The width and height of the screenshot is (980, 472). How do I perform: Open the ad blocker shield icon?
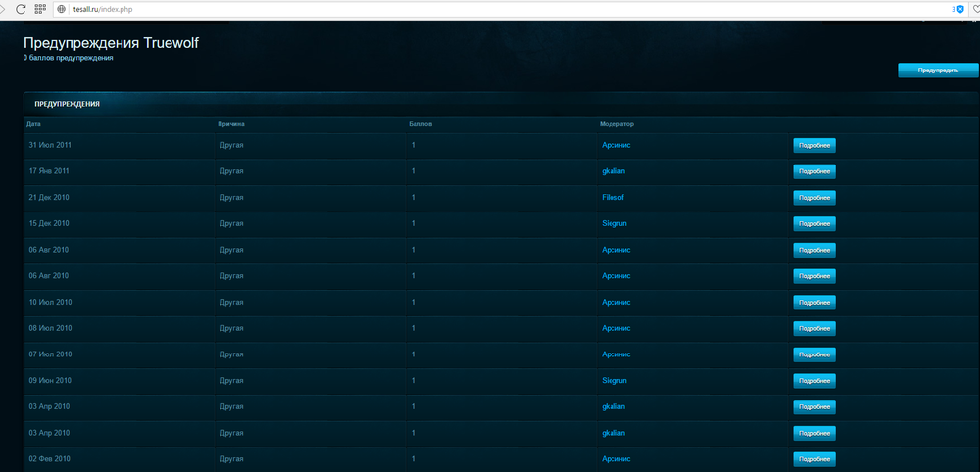pyautogui.click(x=960, y=10)
